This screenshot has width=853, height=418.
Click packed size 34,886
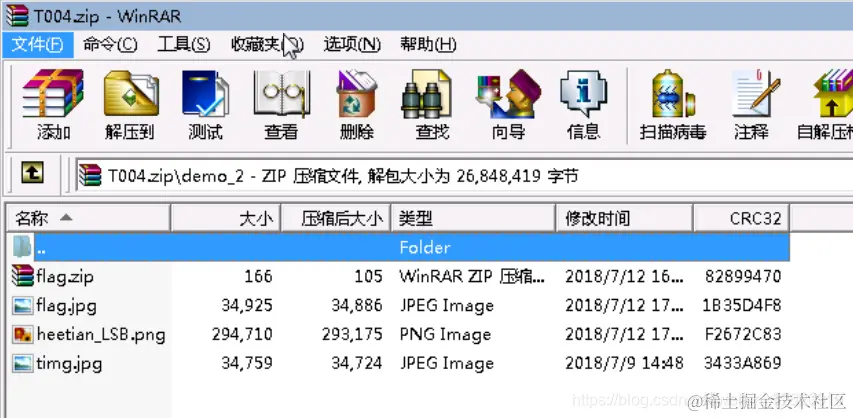pyautogui.click(x=357, y=305)
